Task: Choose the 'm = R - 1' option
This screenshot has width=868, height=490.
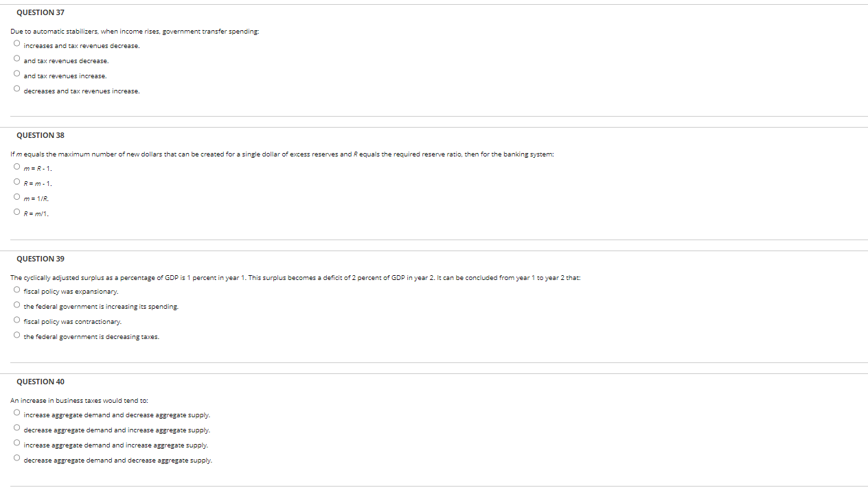Action: [x=16, y=167]
